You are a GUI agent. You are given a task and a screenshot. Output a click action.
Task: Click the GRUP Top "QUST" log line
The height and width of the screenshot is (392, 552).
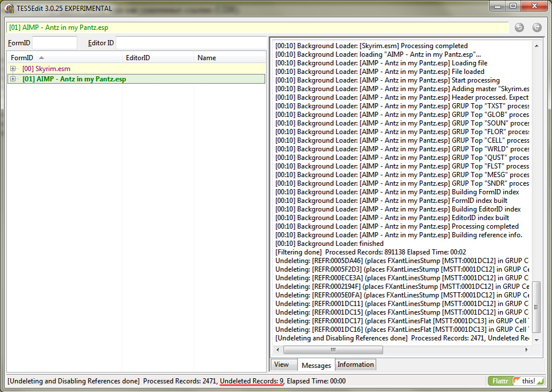pyautogui.click(x=402, y=158)
